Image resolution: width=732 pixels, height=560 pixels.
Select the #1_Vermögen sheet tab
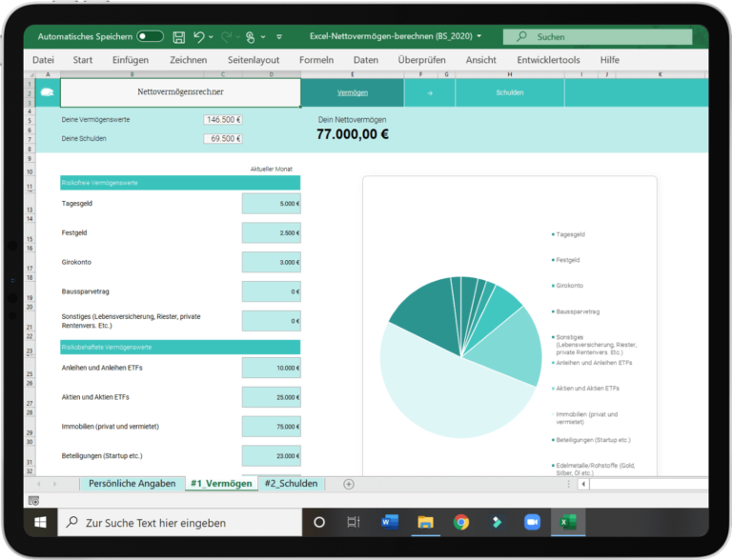coord(221,484)
